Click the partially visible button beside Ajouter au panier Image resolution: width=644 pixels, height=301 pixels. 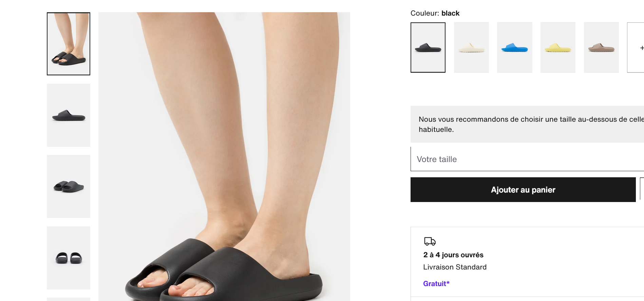point(642,190)
